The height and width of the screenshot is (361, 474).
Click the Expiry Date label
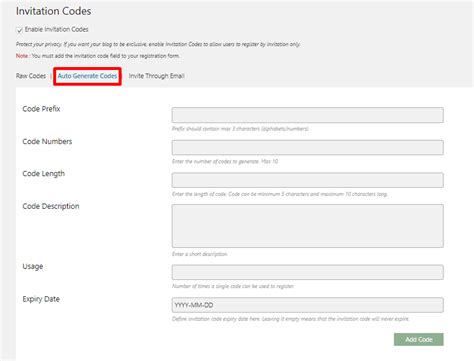pos(41,299)
